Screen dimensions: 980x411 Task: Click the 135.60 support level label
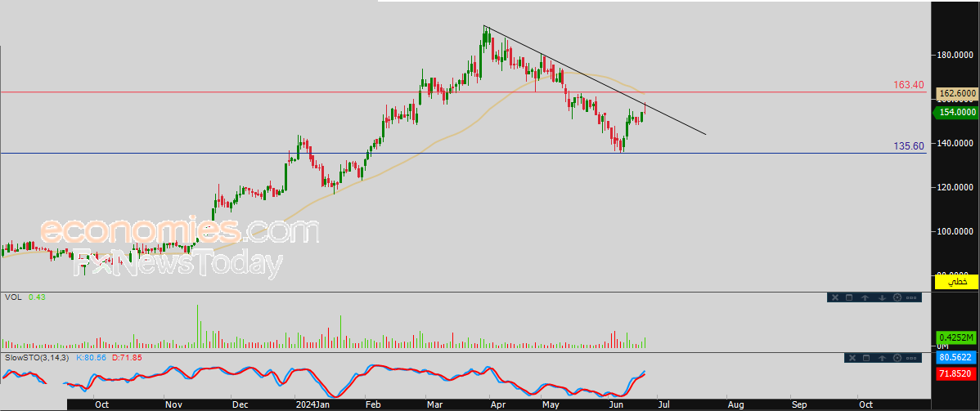(909, 145)
